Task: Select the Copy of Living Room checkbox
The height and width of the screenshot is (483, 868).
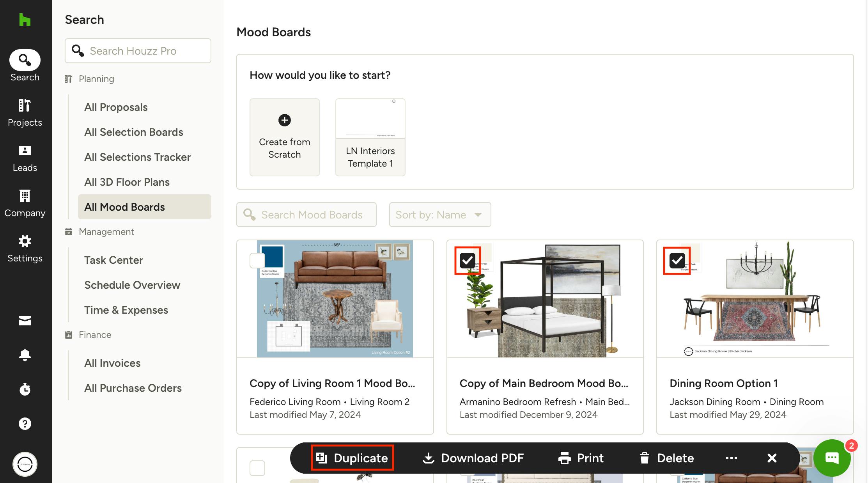Action: point(257,260)
